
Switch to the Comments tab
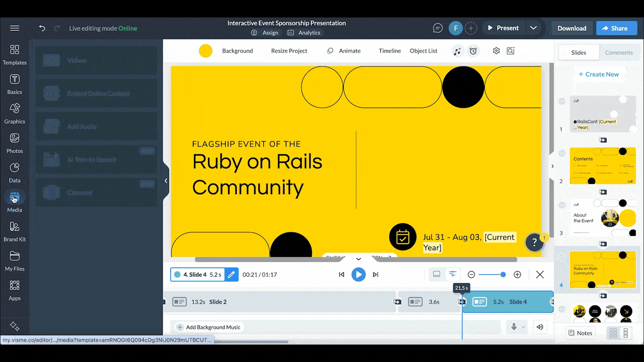tap(619, 53)
